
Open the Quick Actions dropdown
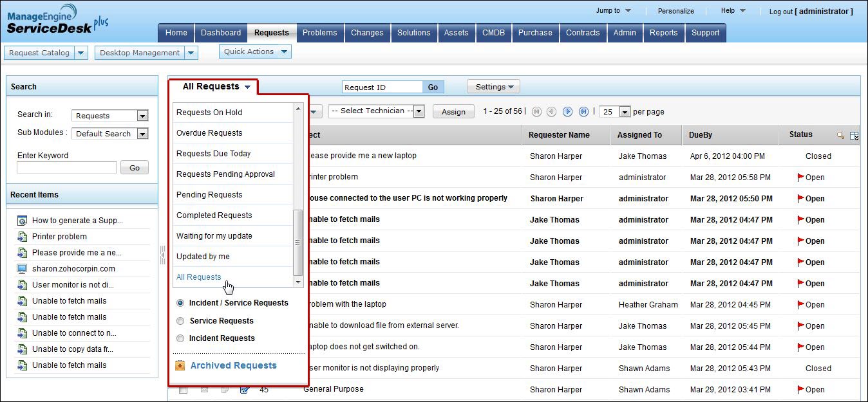coord(285,51)
